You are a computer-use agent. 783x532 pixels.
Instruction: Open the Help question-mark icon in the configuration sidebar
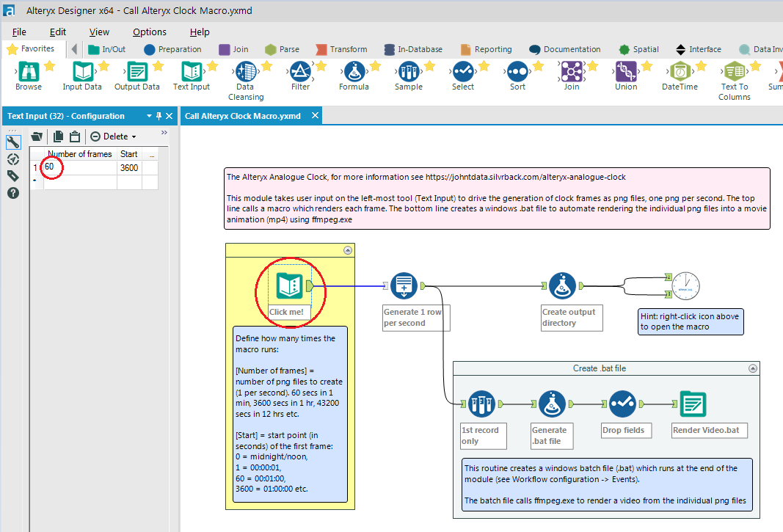13,193
